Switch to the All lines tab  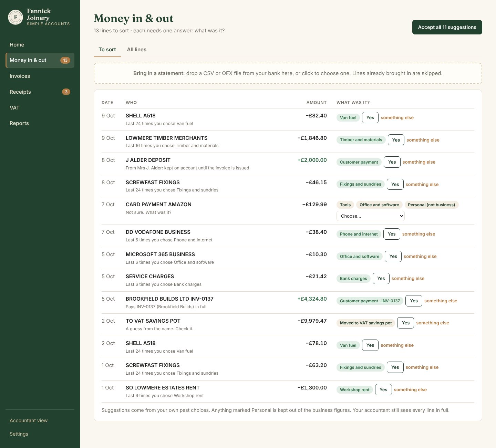click(136, 50)
